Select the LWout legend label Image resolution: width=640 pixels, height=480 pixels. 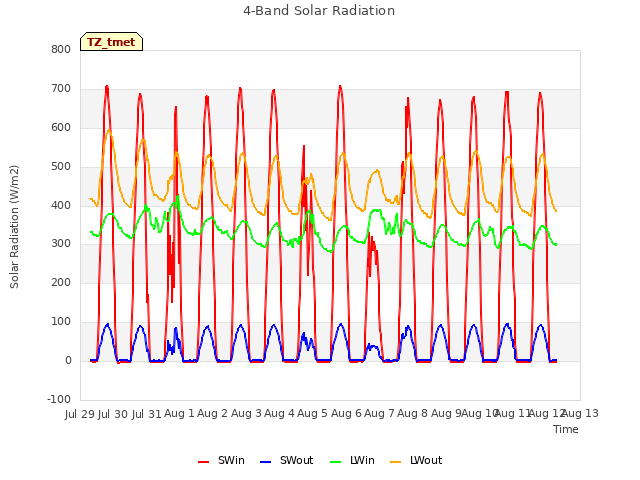tap(426, 460)
